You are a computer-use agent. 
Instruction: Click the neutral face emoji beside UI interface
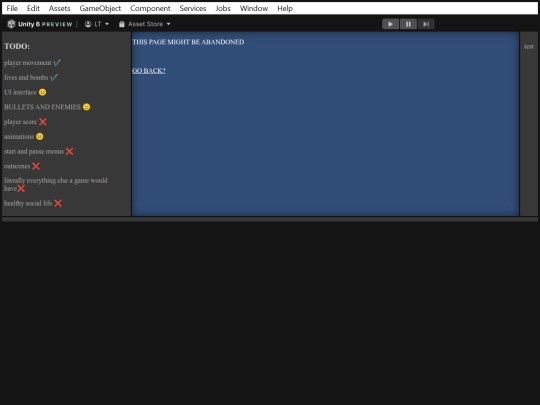tap(42, 92)
